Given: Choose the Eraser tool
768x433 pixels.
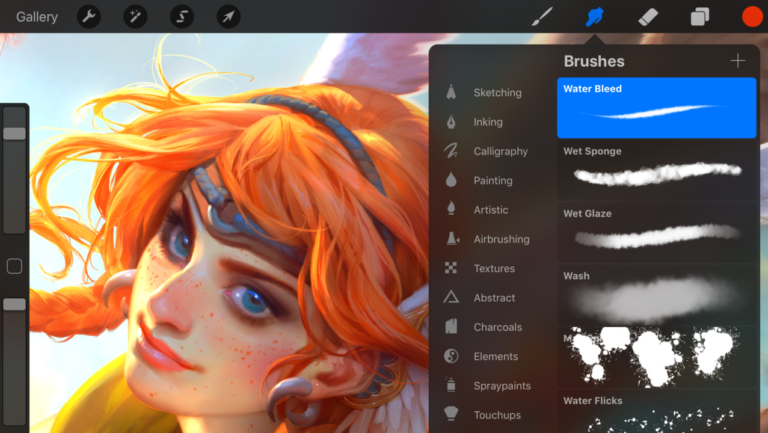Looking at the screenshot, I should coord(648,16).
